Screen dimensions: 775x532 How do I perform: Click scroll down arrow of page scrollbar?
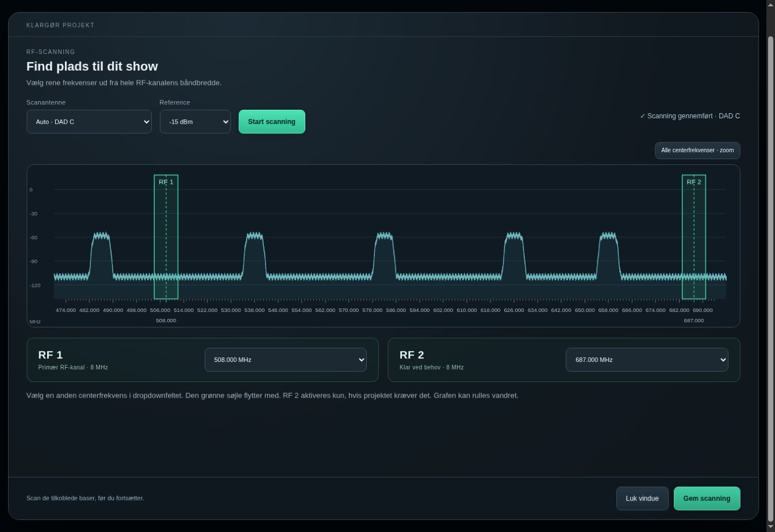tap(771, 527)
